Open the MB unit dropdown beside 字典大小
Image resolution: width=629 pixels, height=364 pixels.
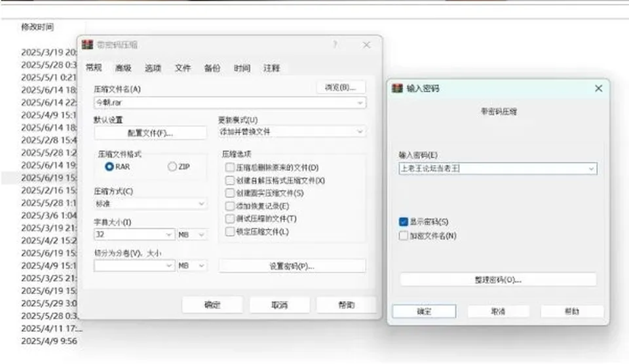coord(192,234)
